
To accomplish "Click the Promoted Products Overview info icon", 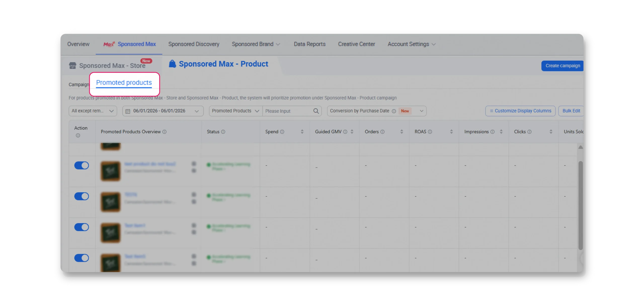I will [x=164, y=132].
